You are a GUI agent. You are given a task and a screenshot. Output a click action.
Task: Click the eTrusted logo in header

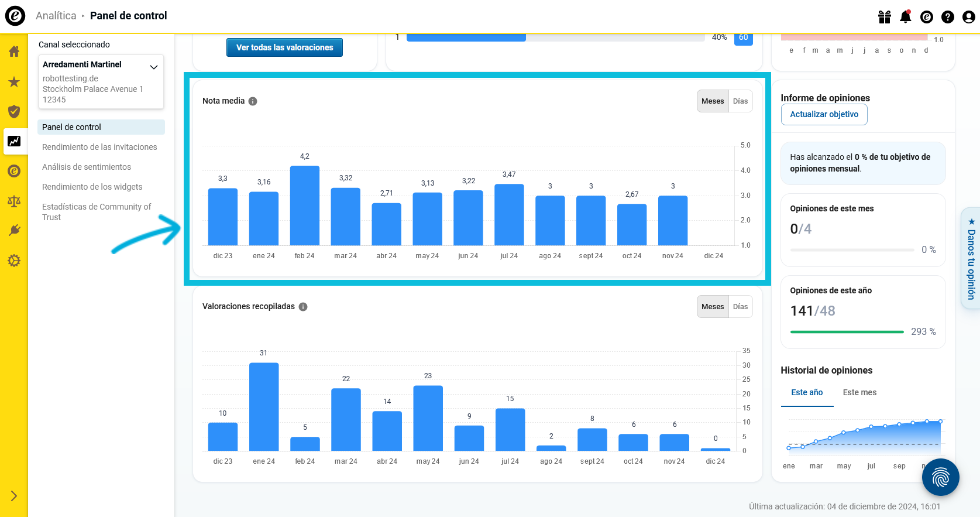pos(15,16)
